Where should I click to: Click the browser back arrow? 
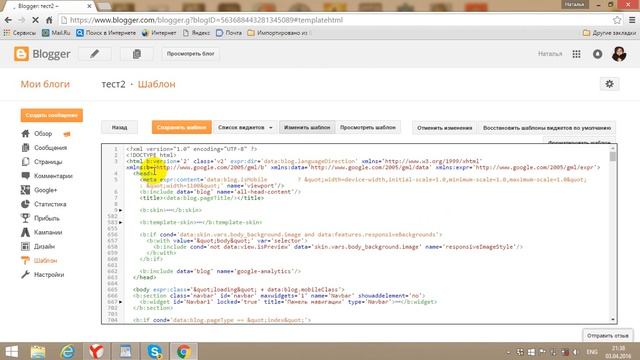coord(8,20)
